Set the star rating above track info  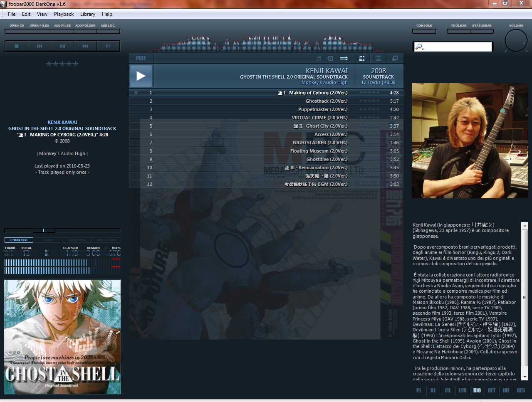click(62, 64)
